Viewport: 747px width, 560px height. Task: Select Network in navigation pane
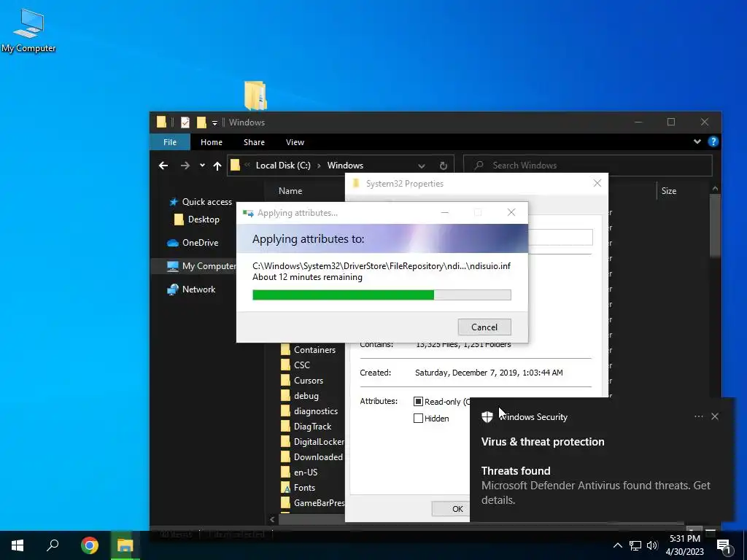click(191, 289)
